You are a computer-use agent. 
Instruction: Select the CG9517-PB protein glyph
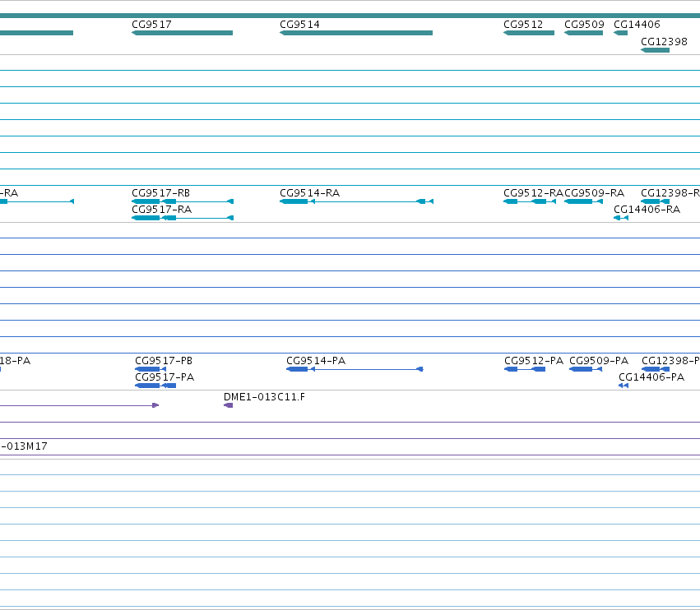151,369
